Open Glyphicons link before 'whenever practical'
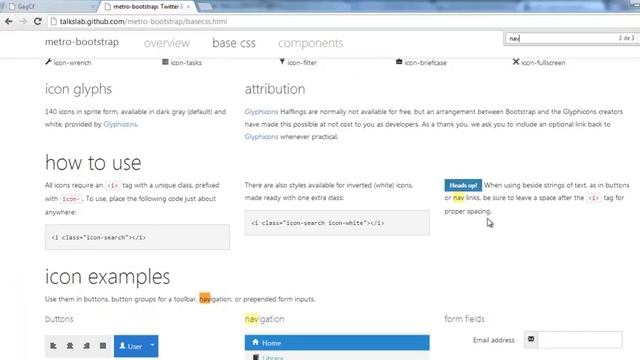 (261, 136)
